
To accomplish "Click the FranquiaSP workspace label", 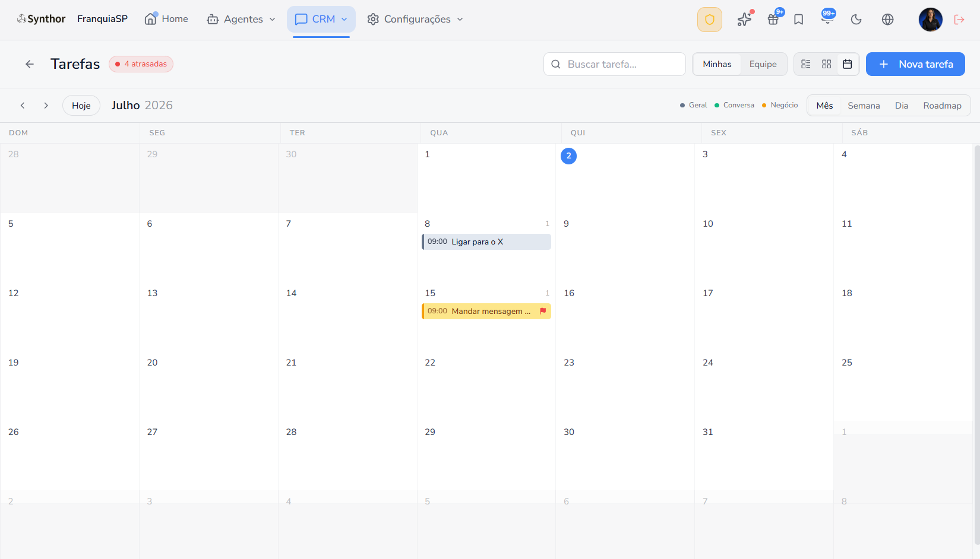I will [102, 19].
